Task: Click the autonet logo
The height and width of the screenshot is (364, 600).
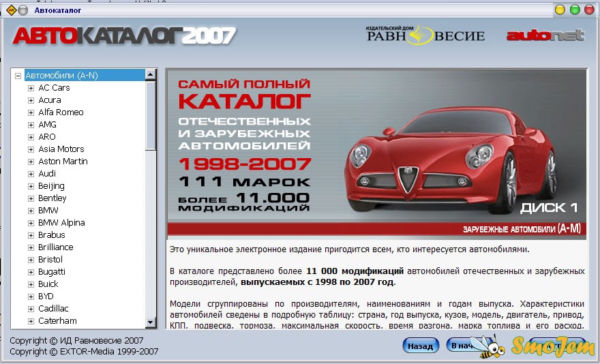Action: [545, 35]
